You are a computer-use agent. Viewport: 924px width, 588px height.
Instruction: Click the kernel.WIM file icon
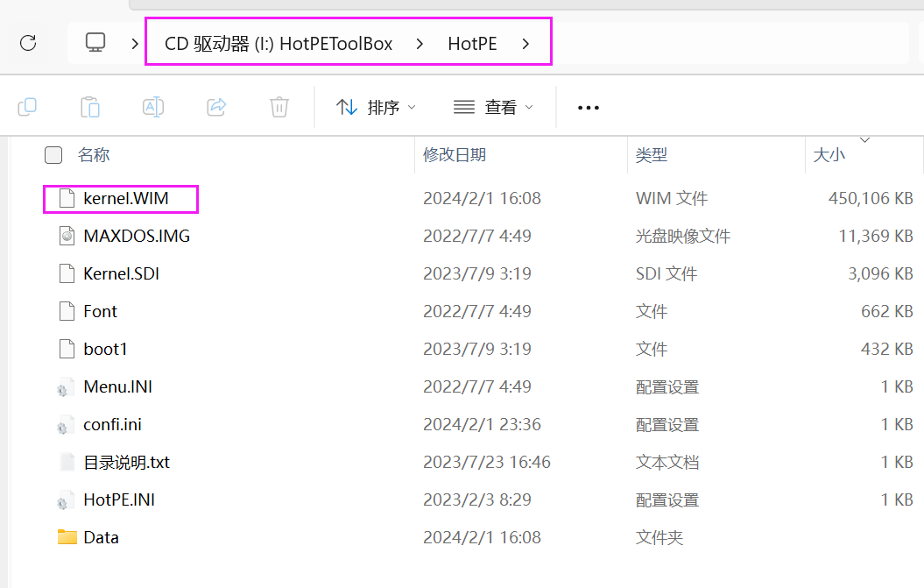click(x=67, y=199)
